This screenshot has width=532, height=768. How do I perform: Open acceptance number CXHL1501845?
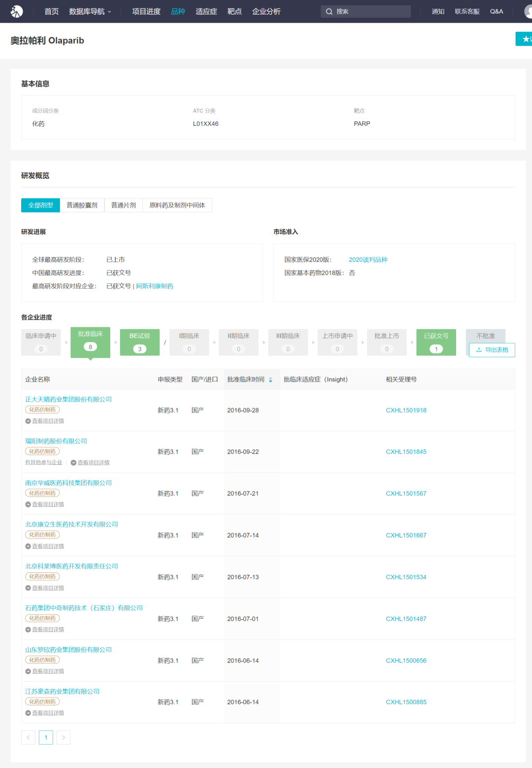406,452
